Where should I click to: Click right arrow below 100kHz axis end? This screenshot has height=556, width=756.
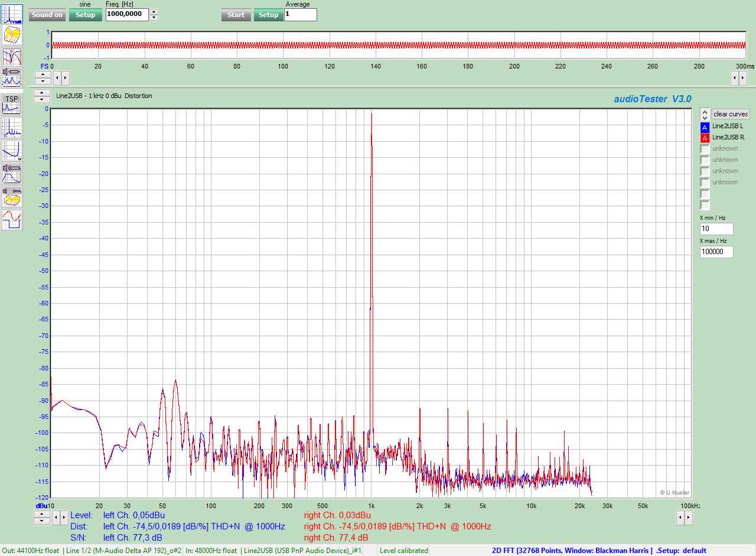[x=688, y=518]
